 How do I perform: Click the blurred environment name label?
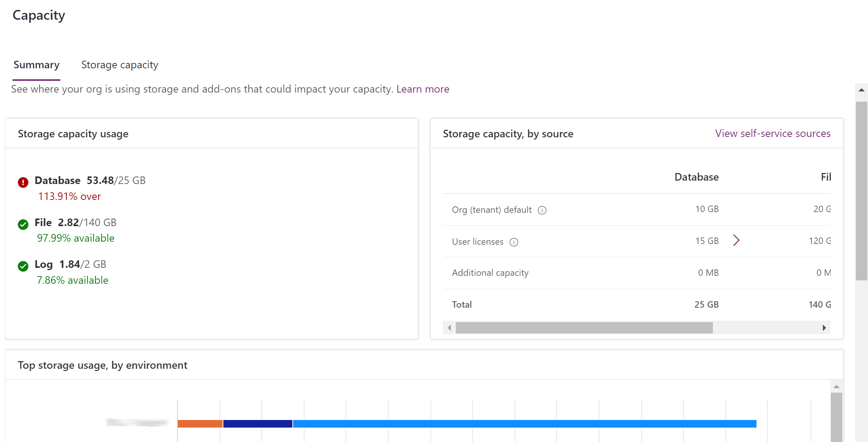137,423
